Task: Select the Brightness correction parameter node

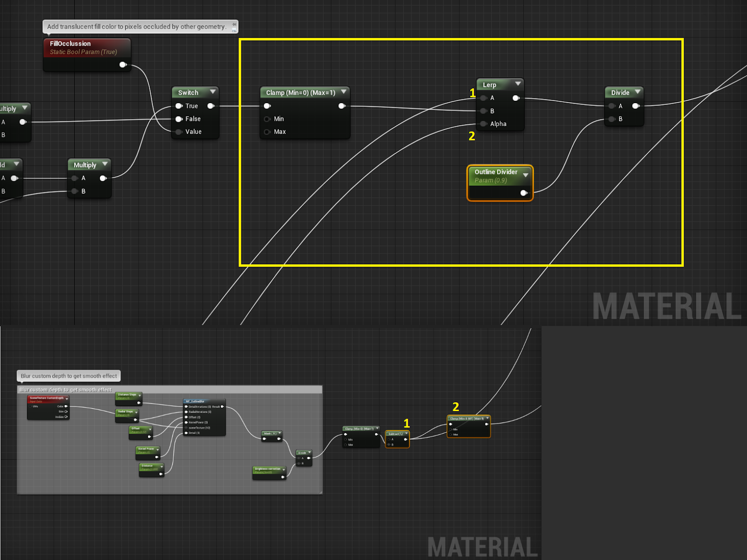Action: (268, 469)
